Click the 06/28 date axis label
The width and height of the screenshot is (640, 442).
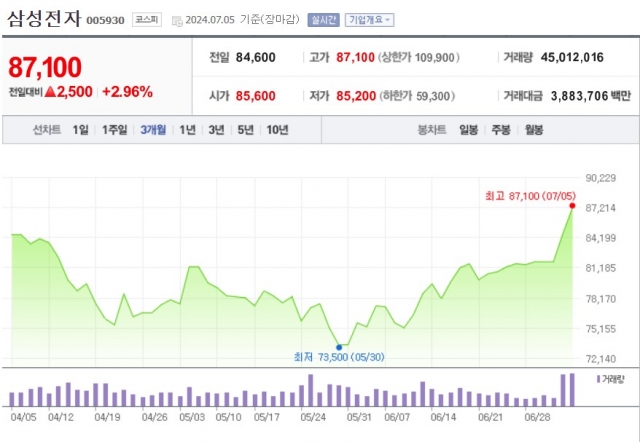click(x=537, y=417)
